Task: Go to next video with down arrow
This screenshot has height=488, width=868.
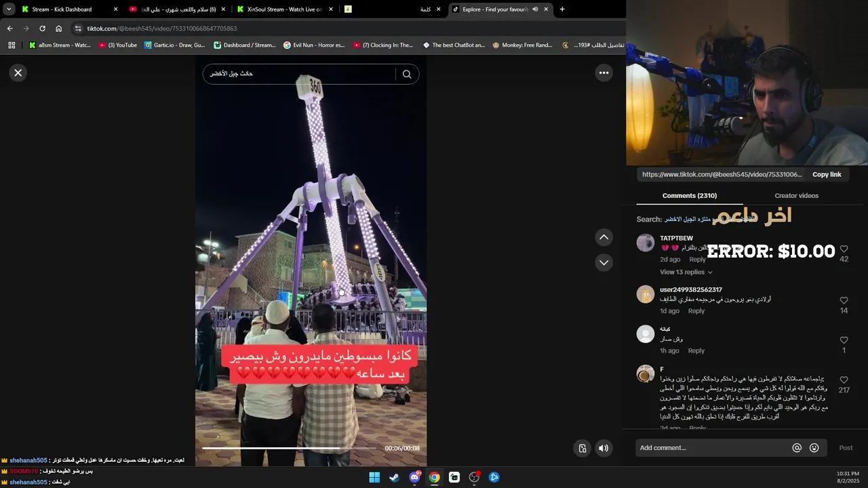Action: point(604,262)
